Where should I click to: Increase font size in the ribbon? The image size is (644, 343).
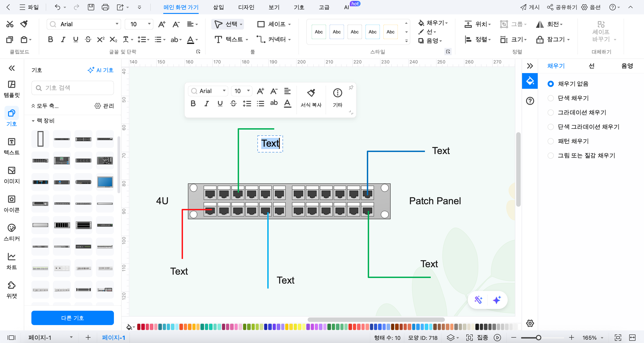pos(162,24)
